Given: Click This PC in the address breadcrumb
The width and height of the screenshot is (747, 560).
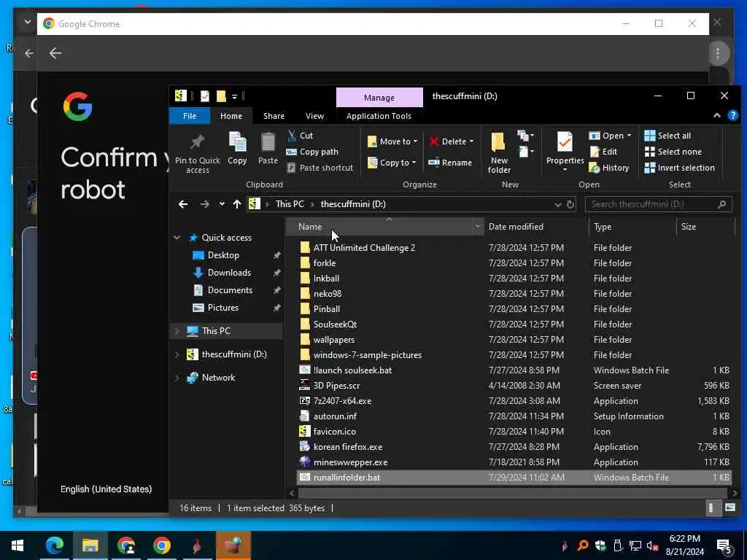Looking at the screenshot, I should [289, 204].
